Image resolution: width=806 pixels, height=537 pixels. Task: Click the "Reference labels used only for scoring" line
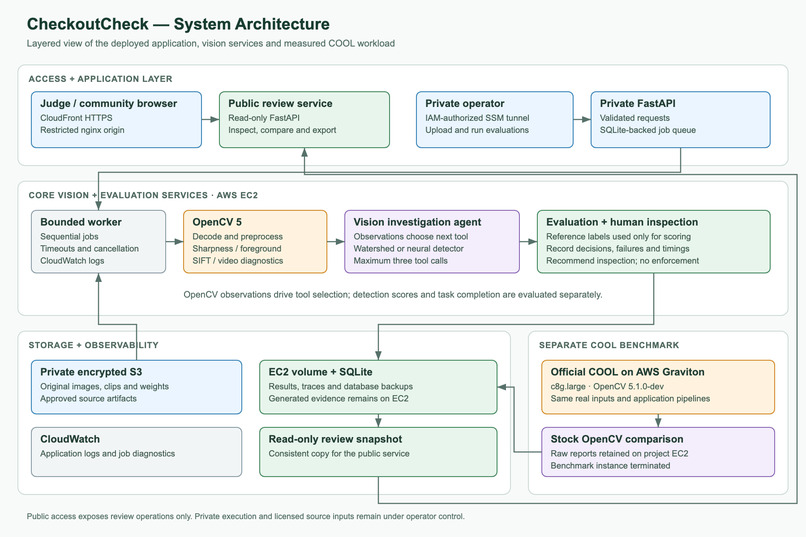[x=618, y=237]
